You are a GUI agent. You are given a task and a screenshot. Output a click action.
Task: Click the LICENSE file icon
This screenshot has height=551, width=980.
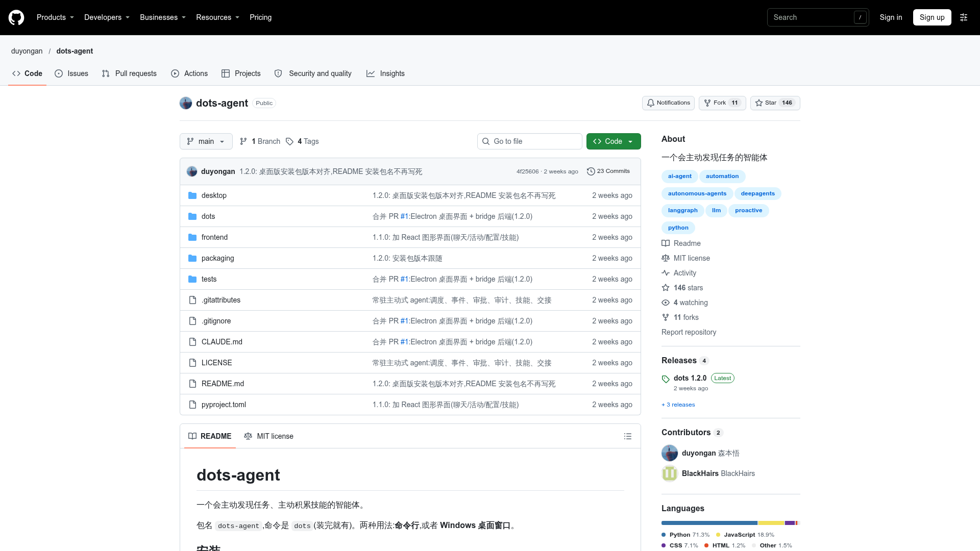(192, 363)
